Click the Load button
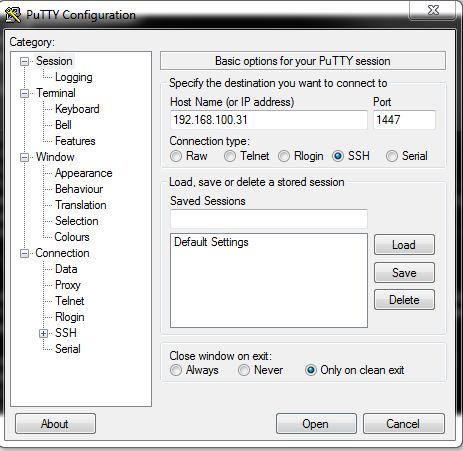This screenshot has height=451, width=463. [x=404, y=245]
